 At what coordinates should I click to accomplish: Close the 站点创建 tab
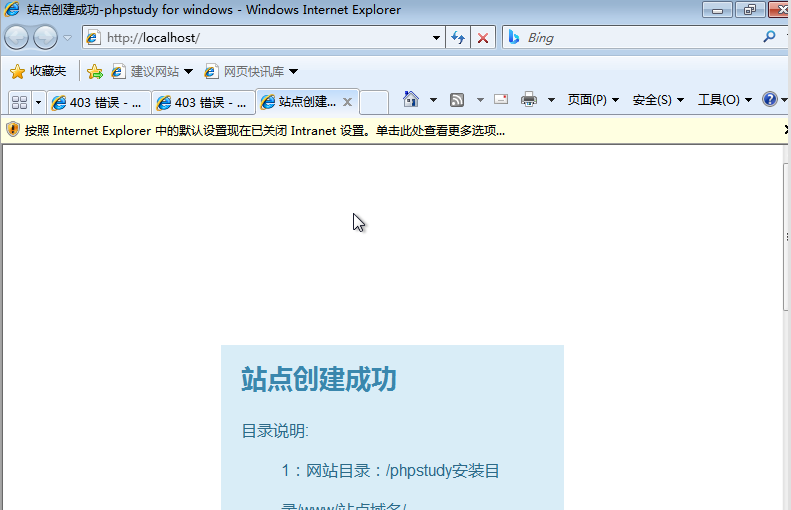click(x=348, y=102)
